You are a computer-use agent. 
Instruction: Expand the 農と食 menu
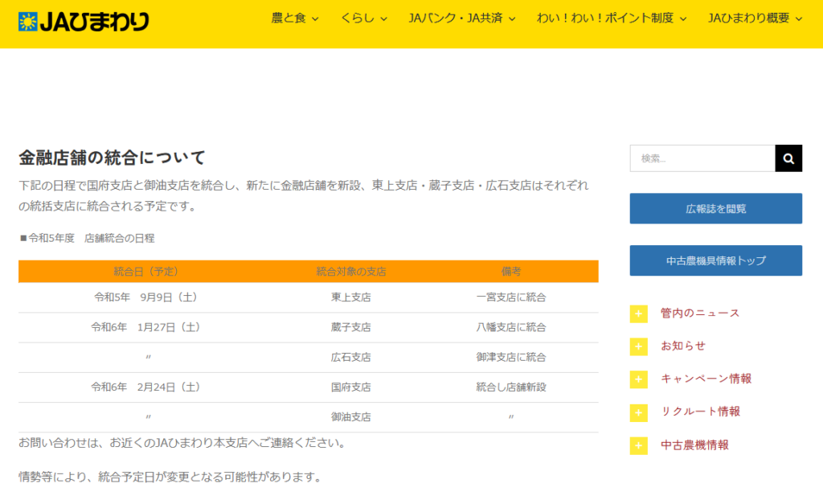295,18
